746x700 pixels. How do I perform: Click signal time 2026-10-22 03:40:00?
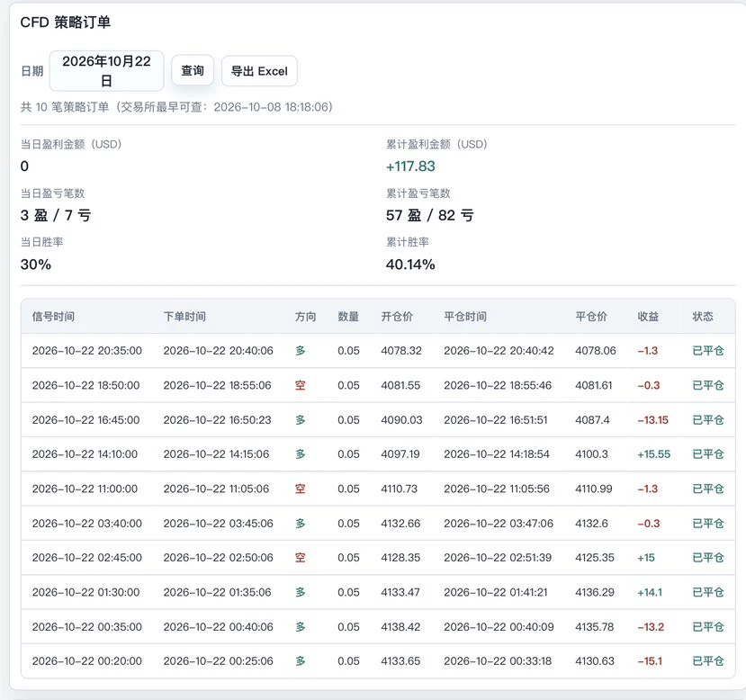[x=87, y=524]
